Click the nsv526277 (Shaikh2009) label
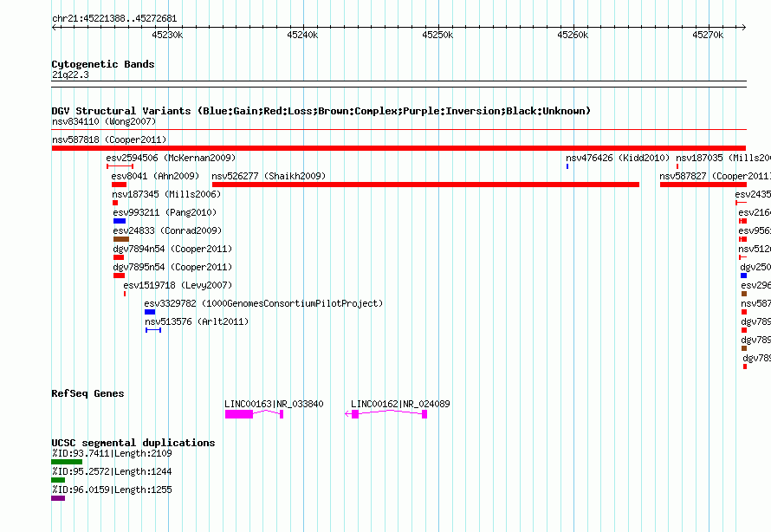Image resolution: width=771 pixels, height=532 pixels. [x=269, y=176]
